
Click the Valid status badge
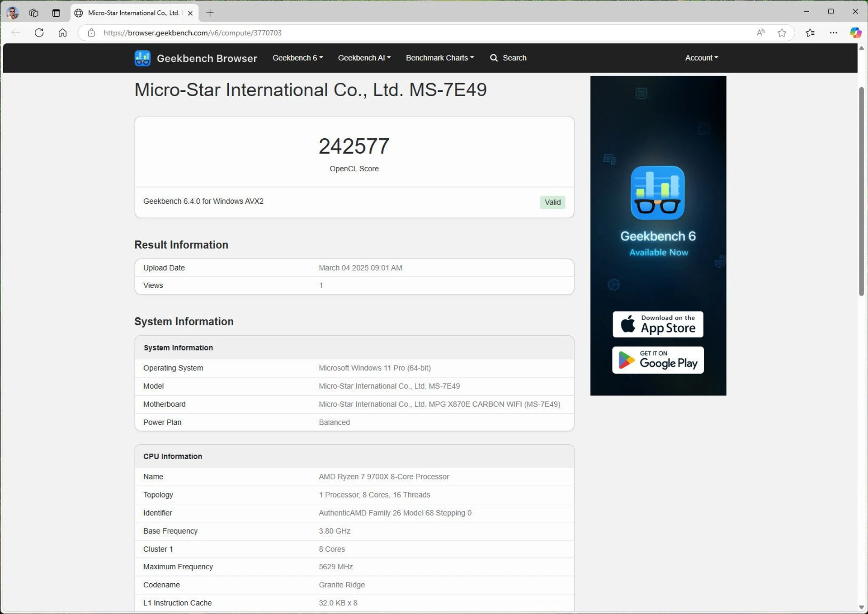(x=552, y=202)
